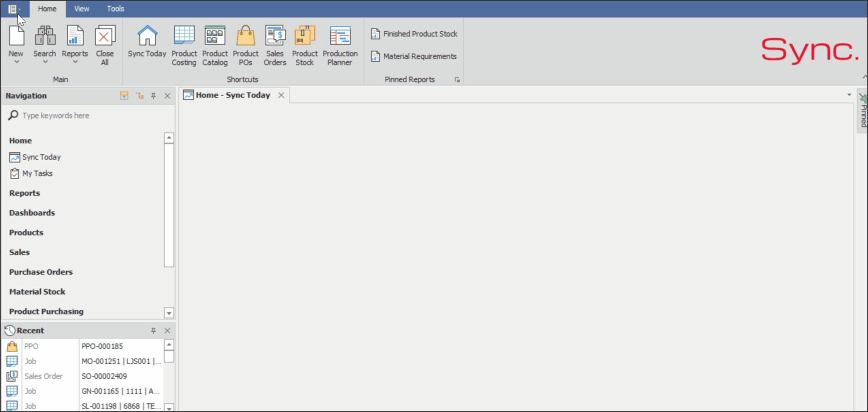Close the Navigation panel
This screenshot has width=868, height=412.
pos(168,96)
